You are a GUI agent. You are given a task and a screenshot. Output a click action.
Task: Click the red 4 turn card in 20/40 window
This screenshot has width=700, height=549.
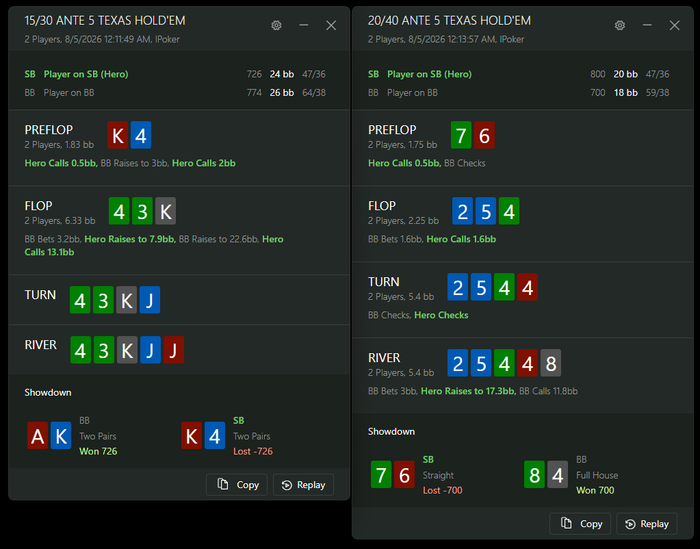[527, 287]
